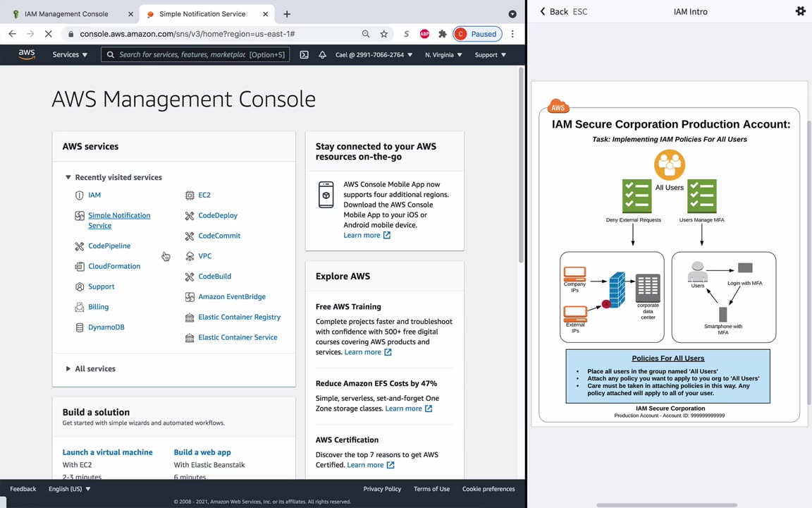The height and width of the screenshot is (508, 812).
Task: Click Back in the IAM Intro panel
Action: (x=553, y=11)
